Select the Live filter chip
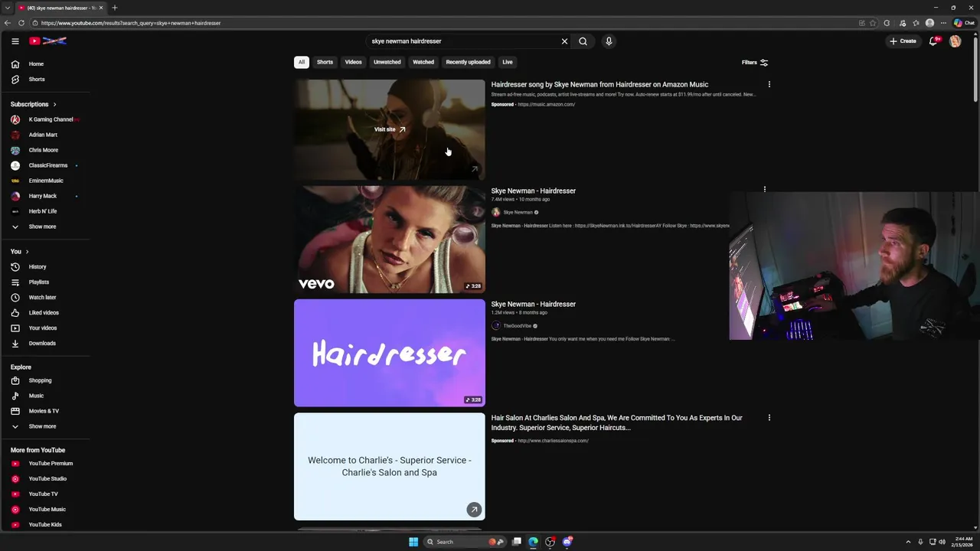Viewport: 980px width, 551px height. pyautogui.click(x=507, y=62)
